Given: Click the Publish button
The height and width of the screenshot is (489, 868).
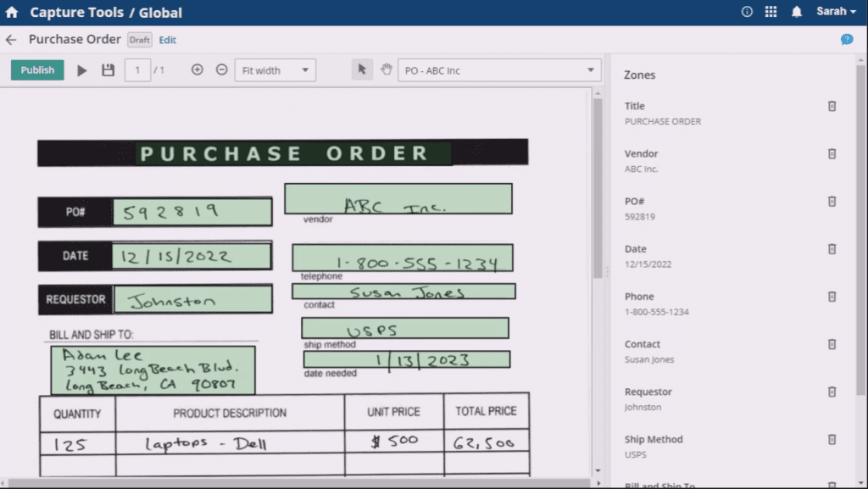Looking at the screenshot, I should coord(37,70).
